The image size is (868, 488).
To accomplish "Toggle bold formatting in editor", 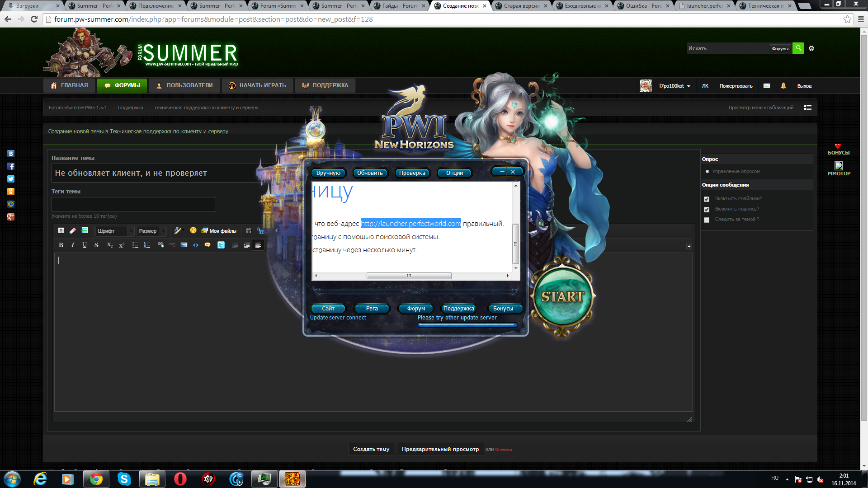I will [61, 245].
